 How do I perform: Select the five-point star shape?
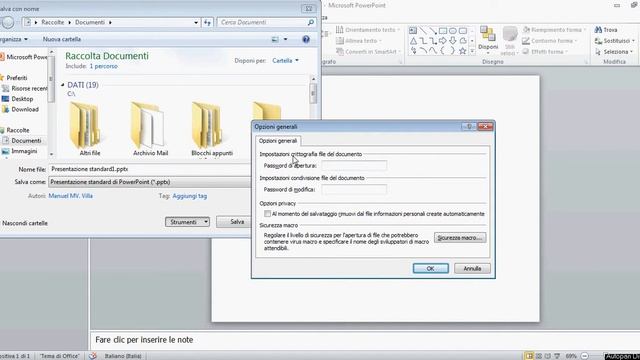click(462, 51)
